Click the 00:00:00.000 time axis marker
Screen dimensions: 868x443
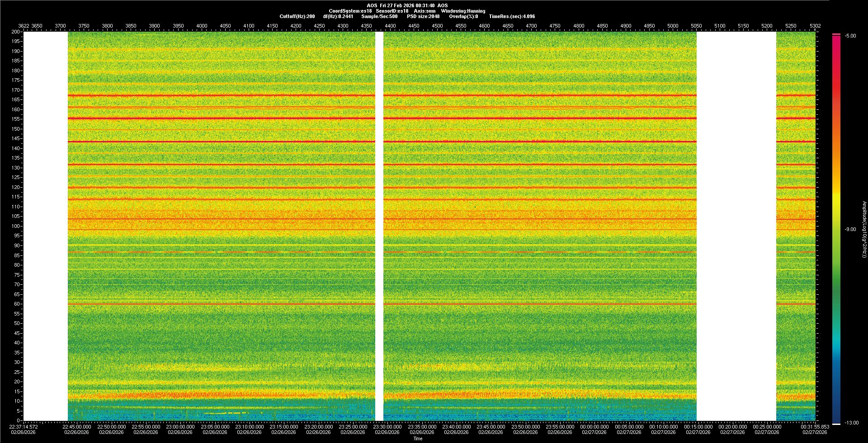pyautogui.click(x=594, y=427)
